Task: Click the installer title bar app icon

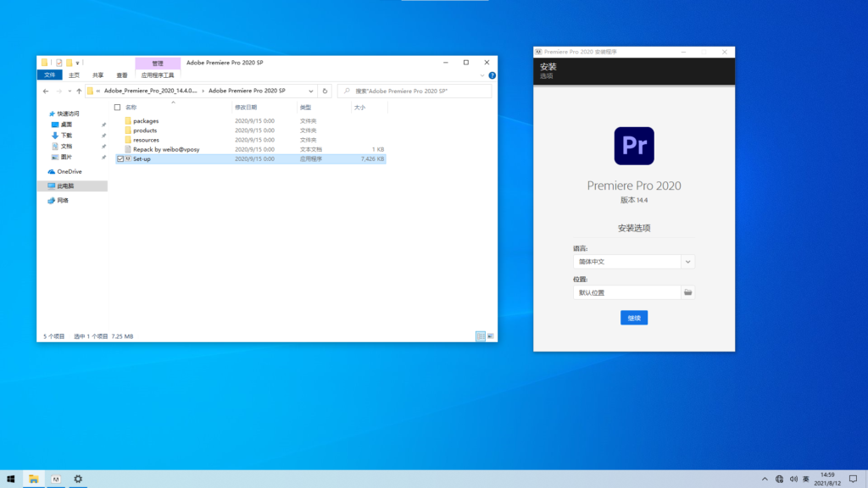Action: 538,52
